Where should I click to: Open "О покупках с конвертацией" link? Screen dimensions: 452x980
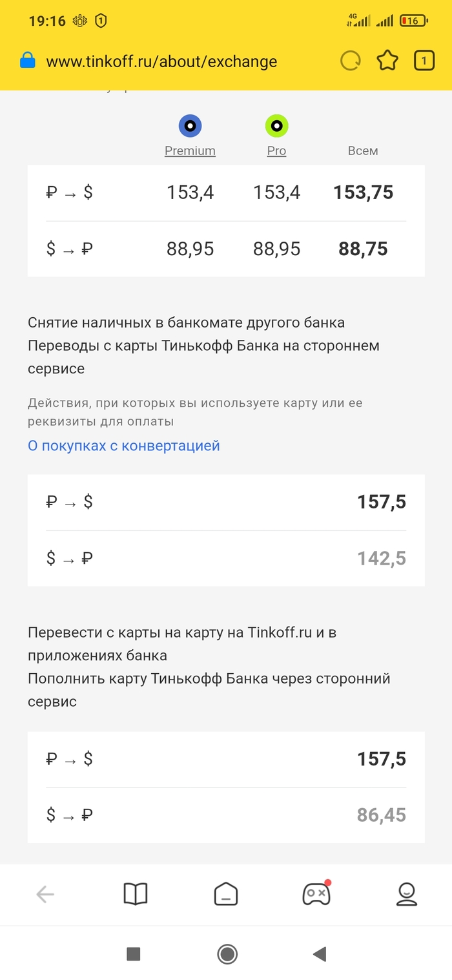124,446
